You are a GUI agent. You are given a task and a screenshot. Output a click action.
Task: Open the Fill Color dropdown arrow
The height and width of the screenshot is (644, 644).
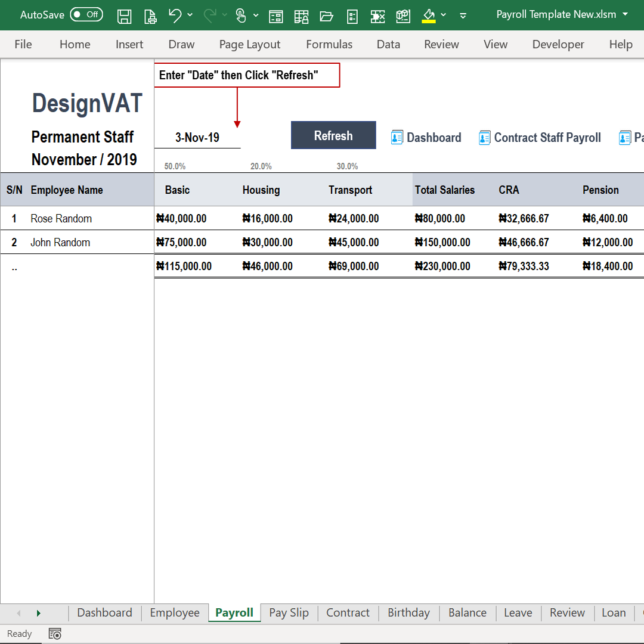pos(443,16)
